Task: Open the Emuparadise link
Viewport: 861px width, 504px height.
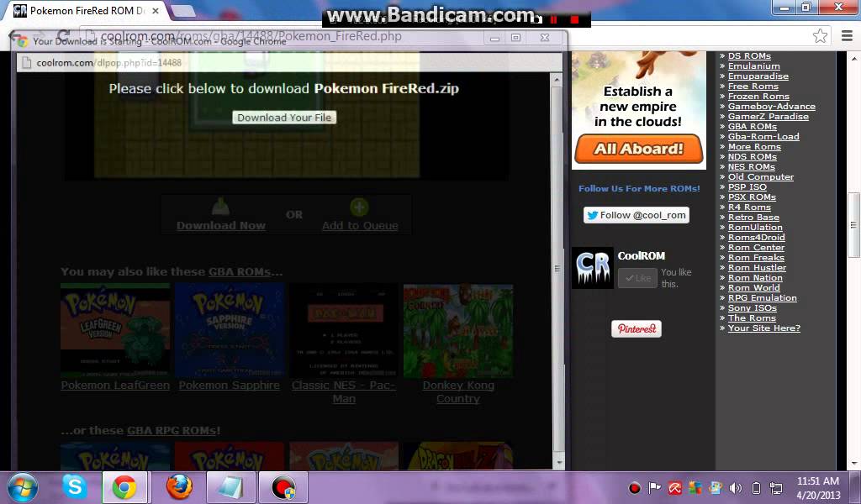Action: 758,76
